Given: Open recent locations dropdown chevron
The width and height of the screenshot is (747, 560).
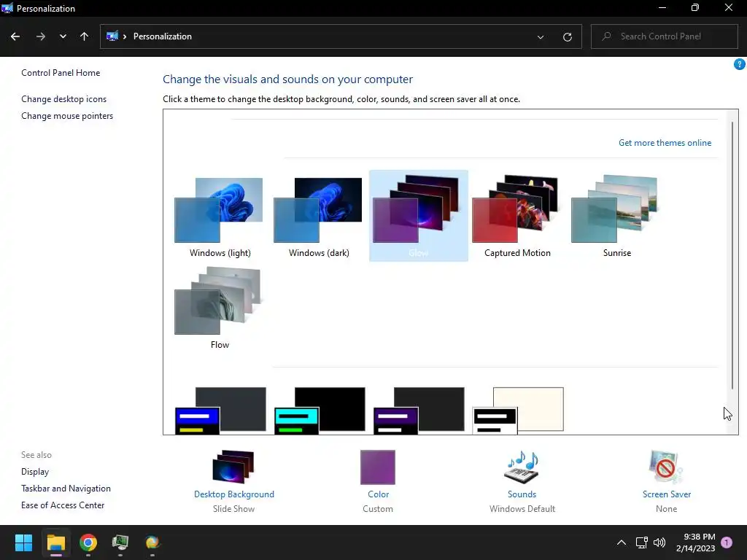Looking at the screenshot, I should point(63,36).
